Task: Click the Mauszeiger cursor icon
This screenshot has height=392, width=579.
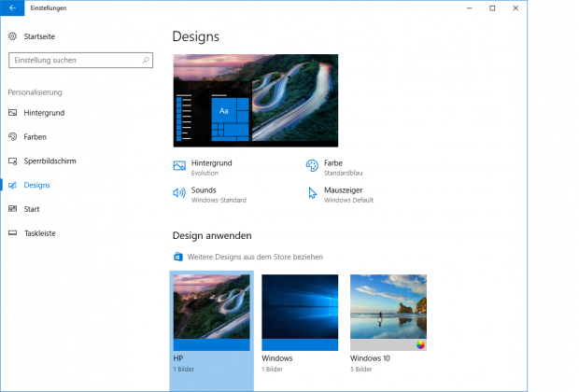Action: click(x=313, y=192)
